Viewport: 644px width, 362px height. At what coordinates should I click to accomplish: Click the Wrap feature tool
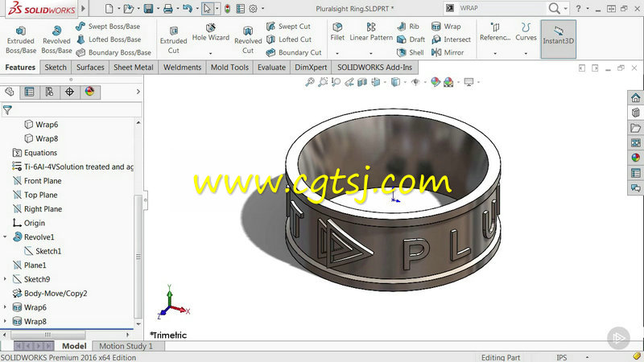446,27
